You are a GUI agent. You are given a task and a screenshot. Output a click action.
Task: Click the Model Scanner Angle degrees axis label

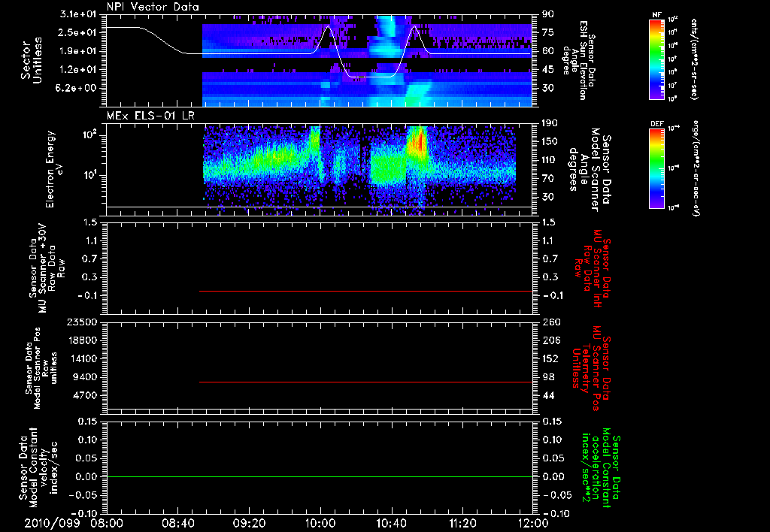pos(590,170)
